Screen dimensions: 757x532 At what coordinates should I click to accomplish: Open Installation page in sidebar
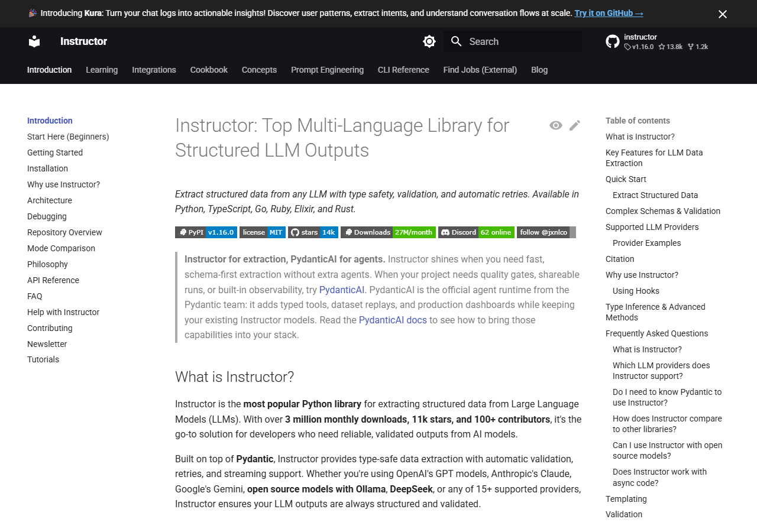47,168
